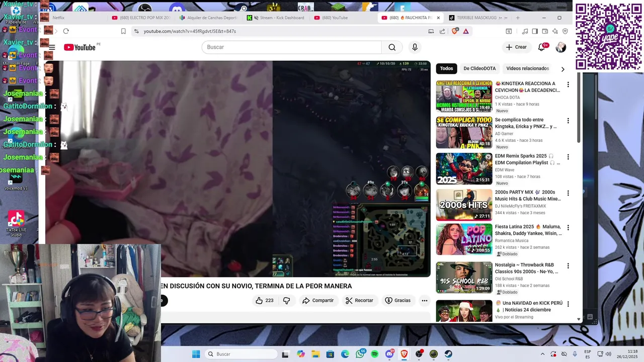Cast or install using the screen icon in address bar
This screenshot has height=362, width=644.
(x=431, y=31)
